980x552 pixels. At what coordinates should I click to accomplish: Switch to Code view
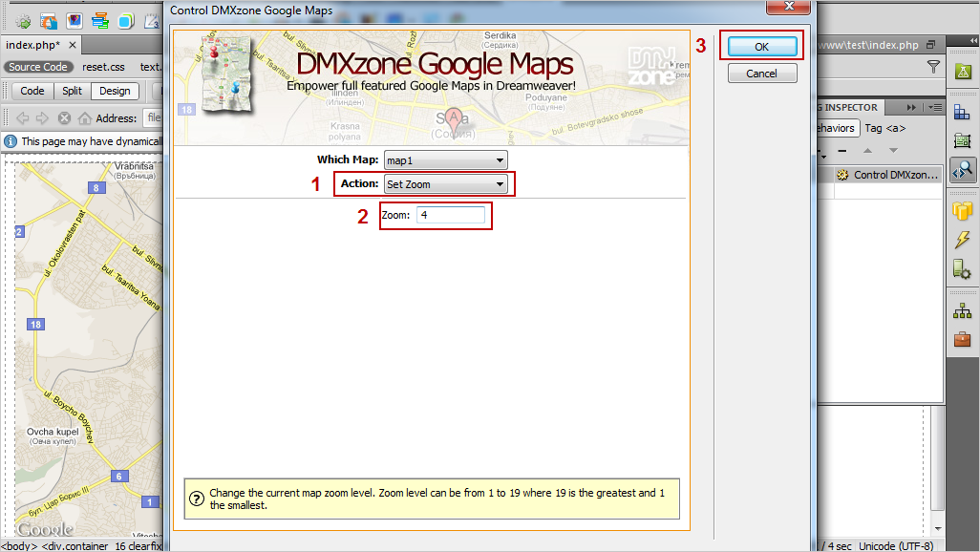[32, 91]
